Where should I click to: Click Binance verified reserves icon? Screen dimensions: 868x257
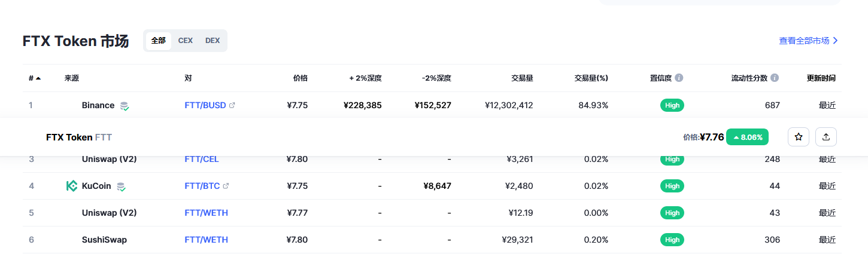coord(124,106)
